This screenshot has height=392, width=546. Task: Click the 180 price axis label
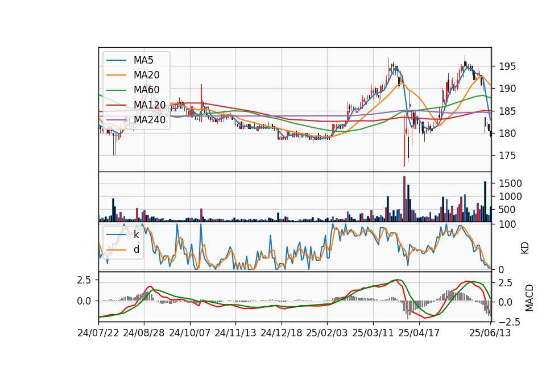507,133
